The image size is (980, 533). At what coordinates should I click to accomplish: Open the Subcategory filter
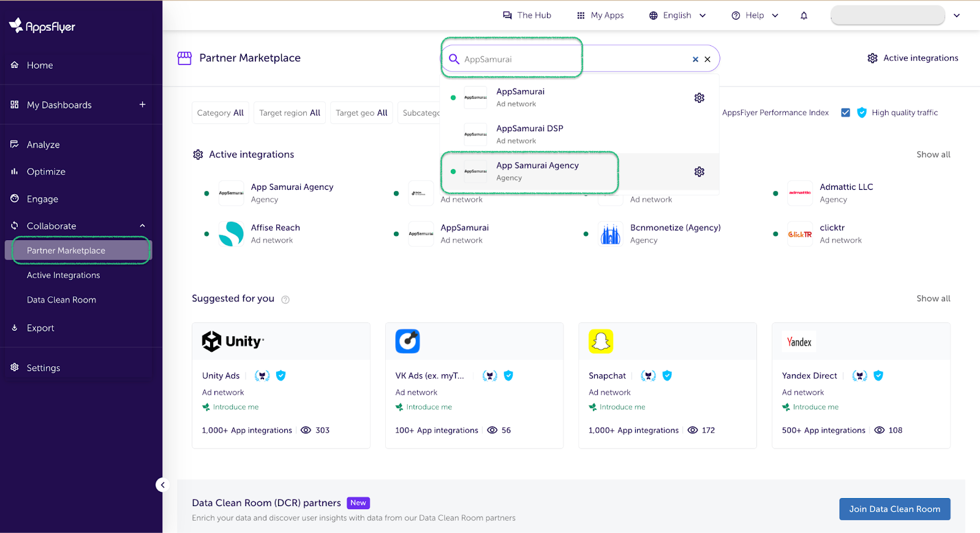tap(420, 113)
